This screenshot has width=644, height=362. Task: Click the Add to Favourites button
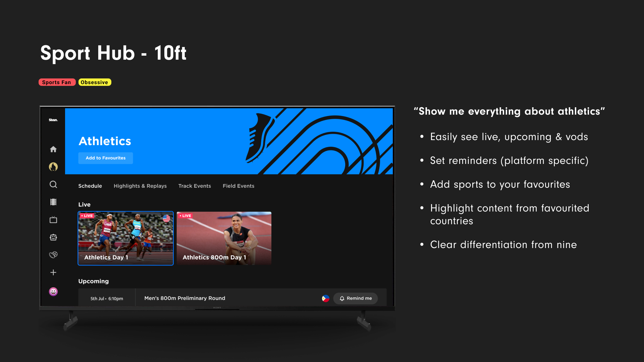(105, 158)
